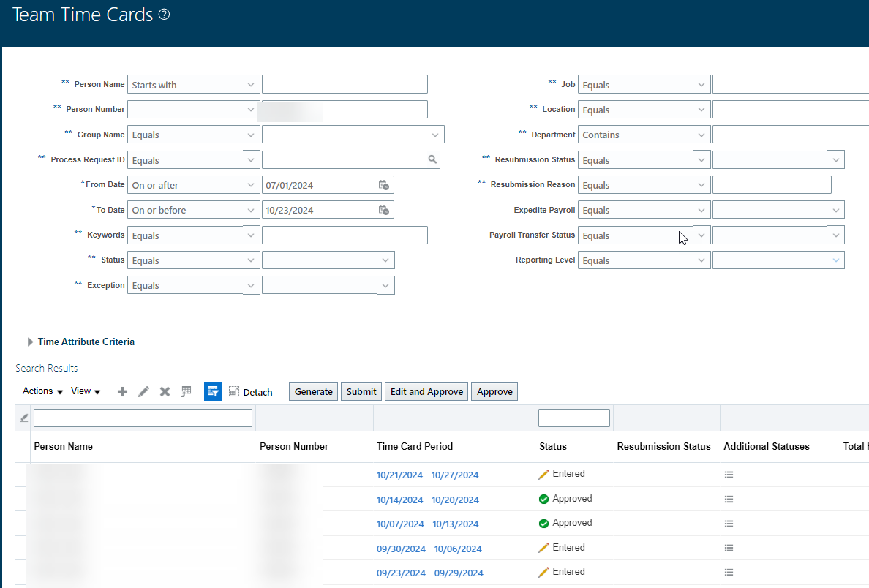Toggle the Query By Example filter row
869x588 pixels.
(213, 391)
